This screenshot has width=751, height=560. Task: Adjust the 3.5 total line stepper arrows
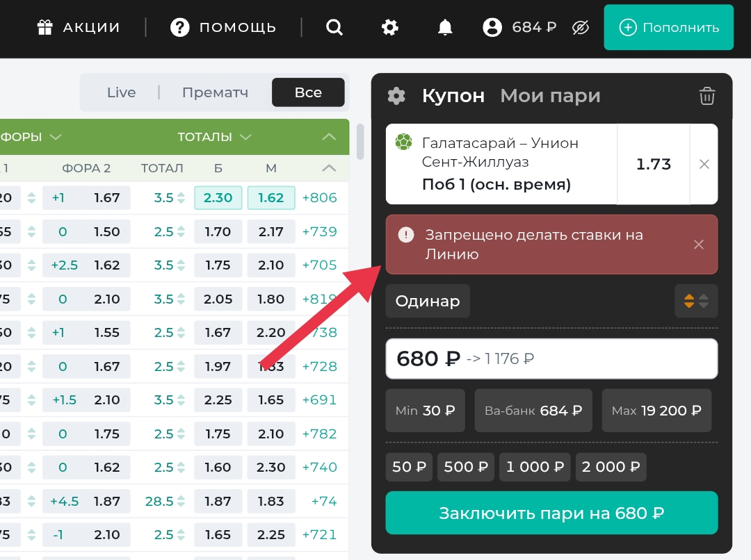click(182, 197)
